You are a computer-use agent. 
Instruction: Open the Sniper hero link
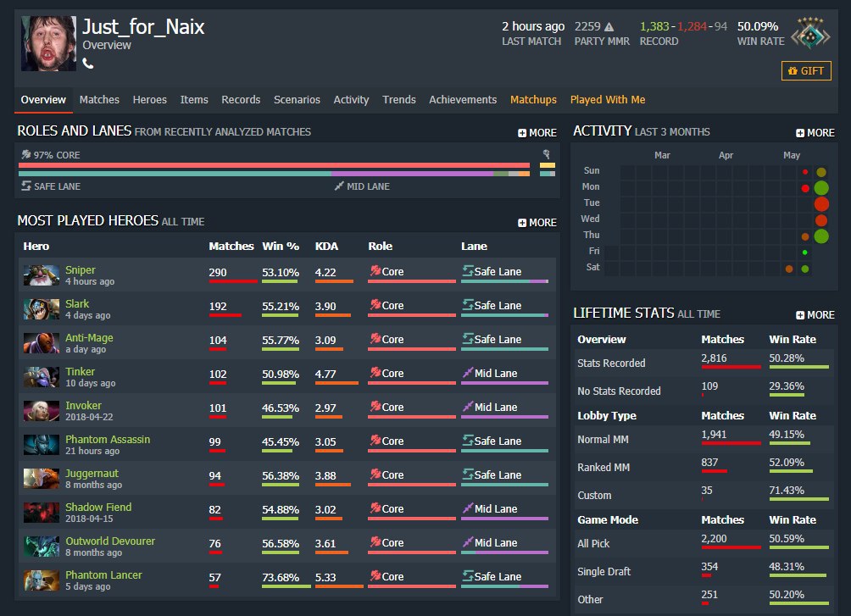coord(81,269)
